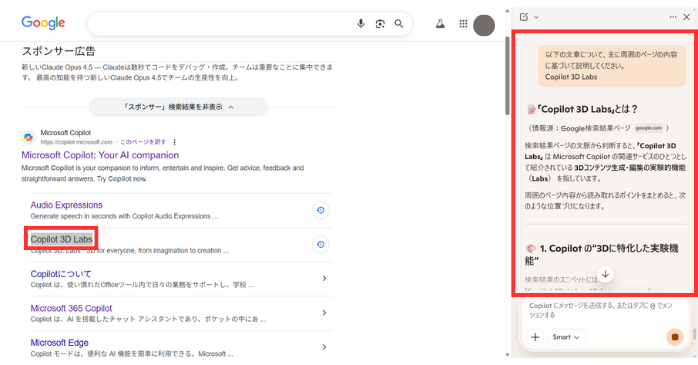
Task: Open dropdown beside new chat icon
Action: (x=536, y=17)
